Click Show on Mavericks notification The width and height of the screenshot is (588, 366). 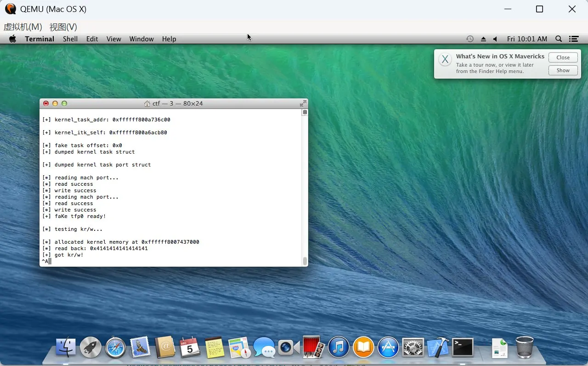click(x=563, y=70)
